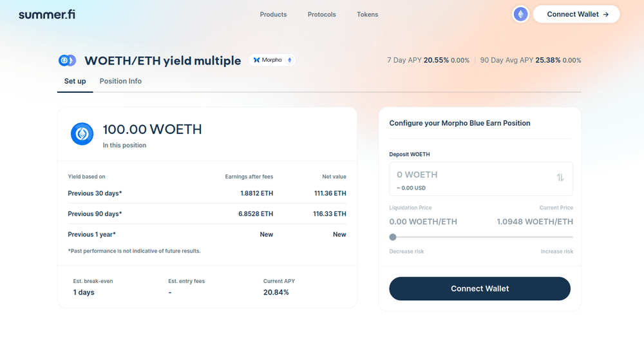Switch to the Position Info tab
The height and width of the screenshot is (350, 644).
click(120, 81)
